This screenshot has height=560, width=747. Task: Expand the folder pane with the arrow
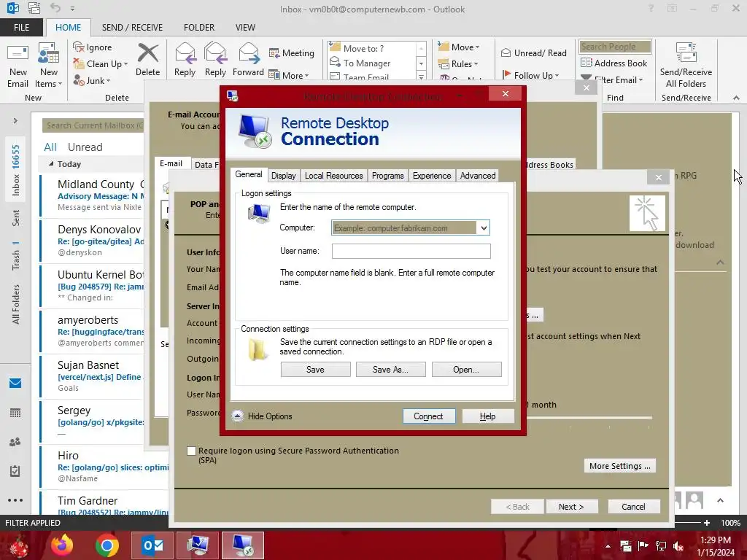click(x=15, y=121)
